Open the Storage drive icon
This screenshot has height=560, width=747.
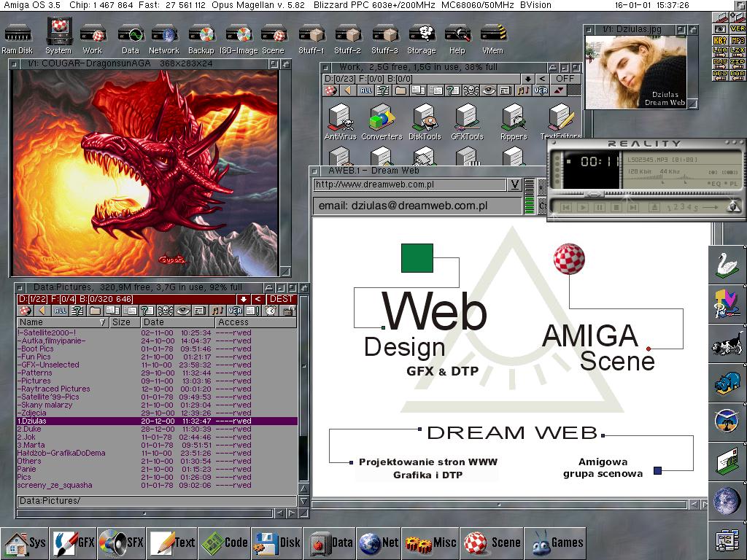(x=422, y=40)
